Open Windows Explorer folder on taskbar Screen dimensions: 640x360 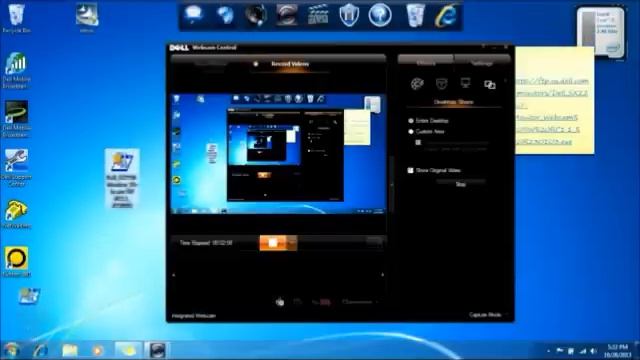[69, 350]
